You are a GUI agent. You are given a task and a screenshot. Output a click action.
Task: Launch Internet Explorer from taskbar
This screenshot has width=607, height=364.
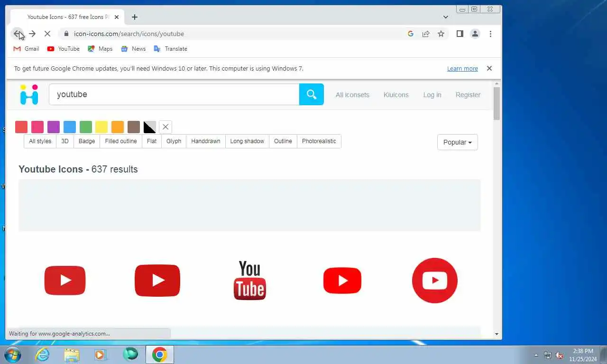point(43,355)
